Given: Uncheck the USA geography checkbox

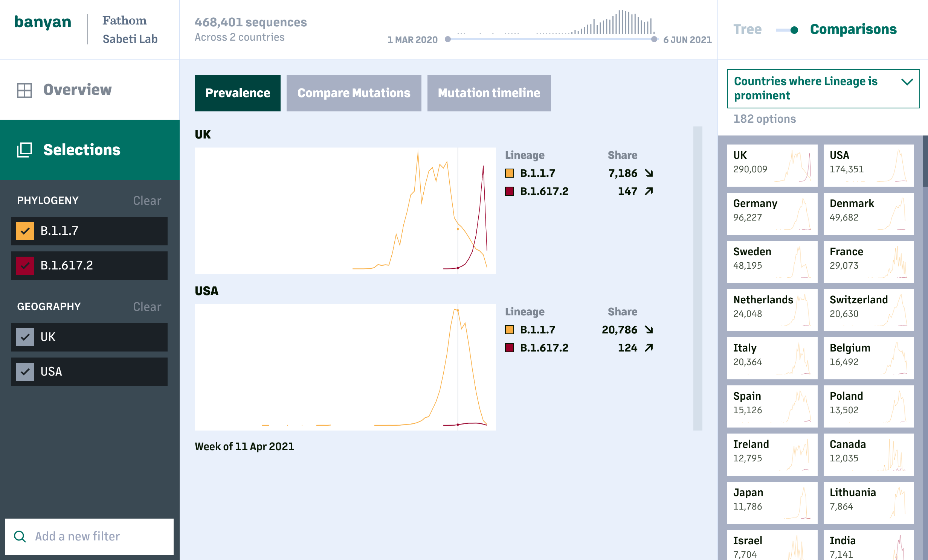Looking at the screenshot, I should 25,371.
